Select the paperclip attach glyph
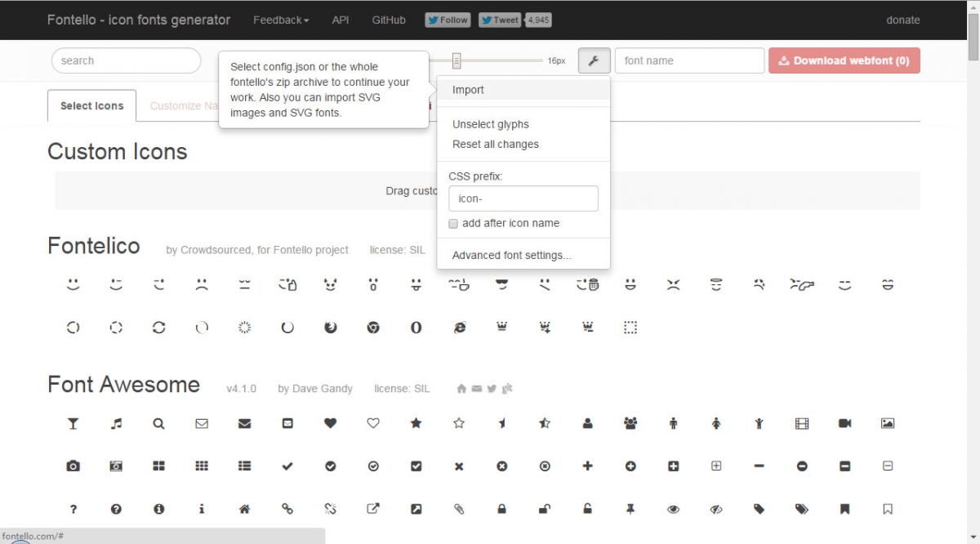Viewport: 980px width, 544px height. (x=459, y=509)
